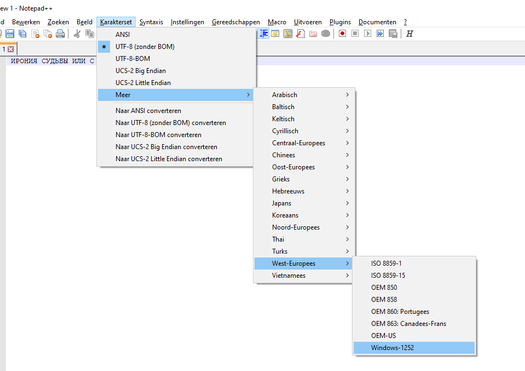Click the Play recorded macro icon
The height and width of the screenshot is (371, 525).
368,33
